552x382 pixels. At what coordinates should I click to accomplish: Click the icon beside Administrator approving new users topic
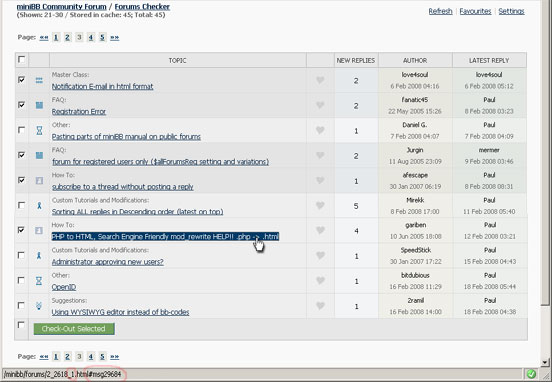[x=39, y=256]
